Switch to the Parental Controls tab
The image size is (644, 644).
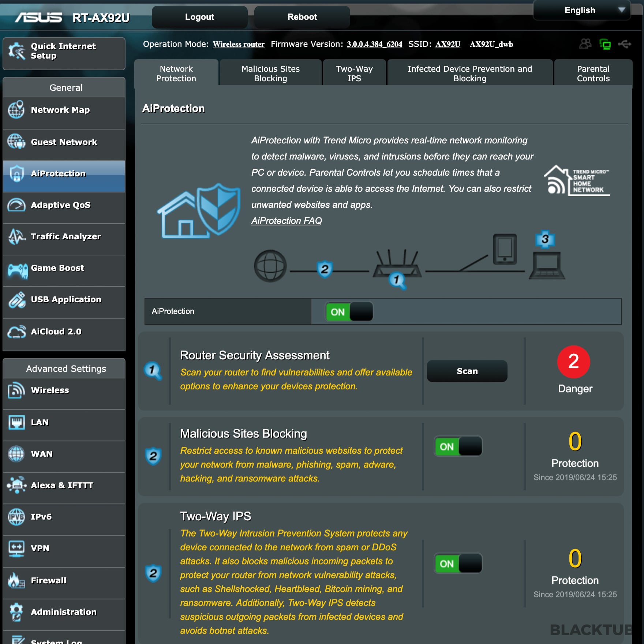593,73
